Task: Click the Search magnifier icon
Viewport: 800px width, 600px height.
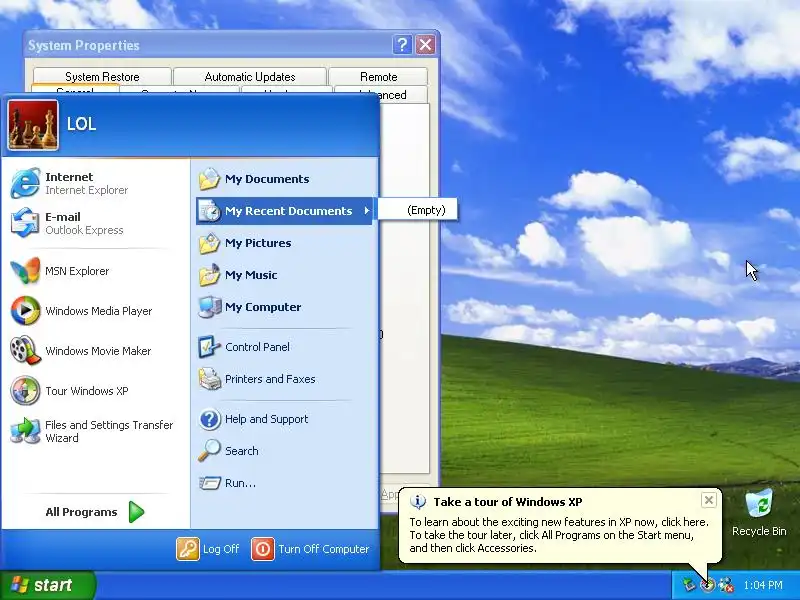Action: 209,451
